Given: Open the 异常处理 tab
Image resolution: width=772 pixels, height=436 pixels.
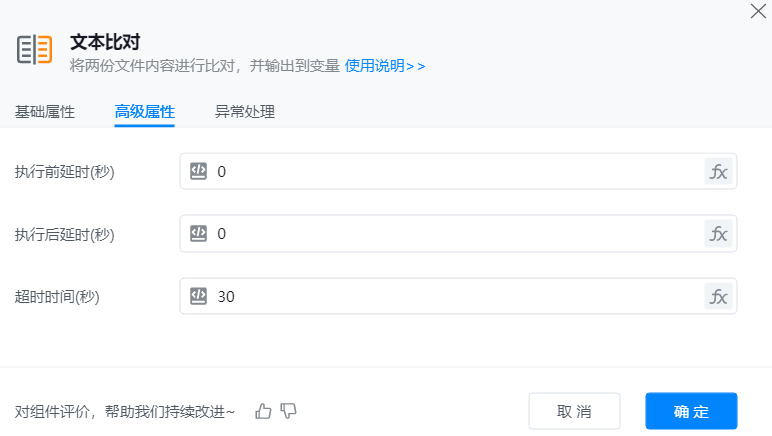Looking at the screenshot, I should 244,112.
